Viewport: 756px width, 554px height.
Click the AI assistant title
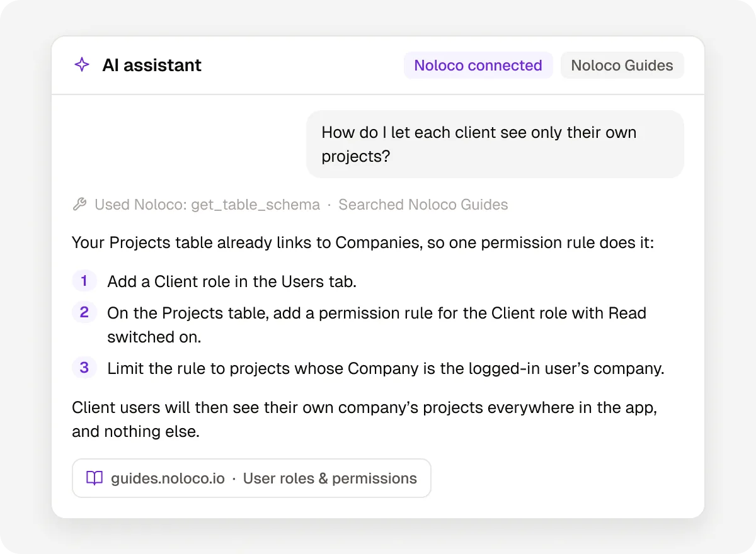(x=152, y=65)
